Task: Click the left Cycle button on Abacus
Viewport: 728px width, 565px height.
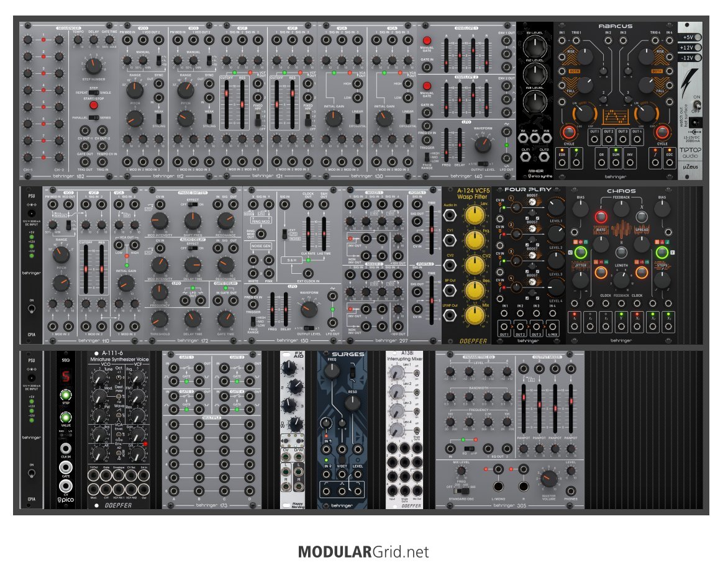Action: 569,133
